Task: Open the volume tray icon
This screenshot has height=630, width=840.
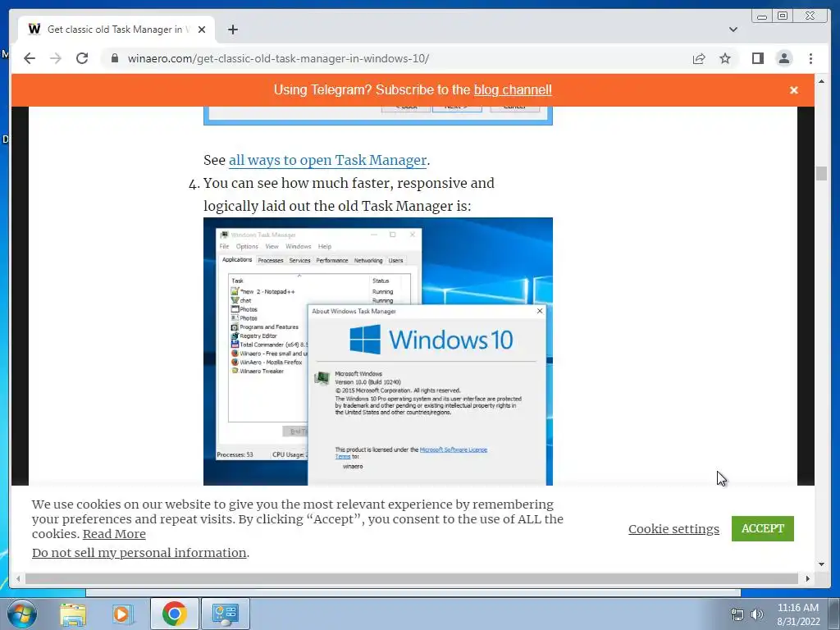Action: coord(756,614)
